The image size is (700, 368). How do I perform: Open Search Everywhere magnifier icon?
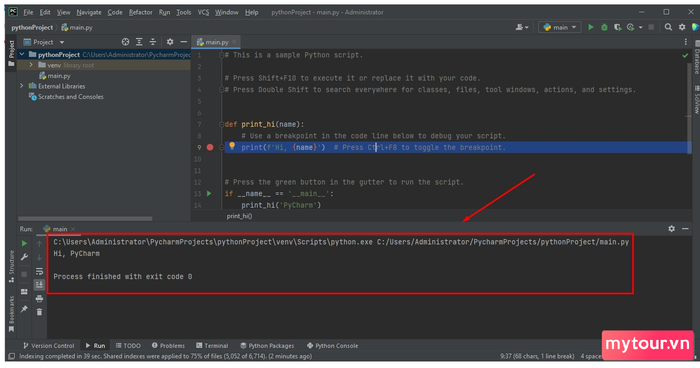tap(668, 27)
